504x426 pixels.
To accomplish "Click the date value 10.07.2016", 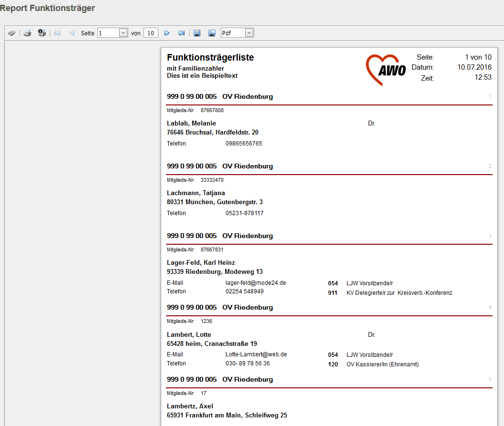I will click(x=474, y=67).
